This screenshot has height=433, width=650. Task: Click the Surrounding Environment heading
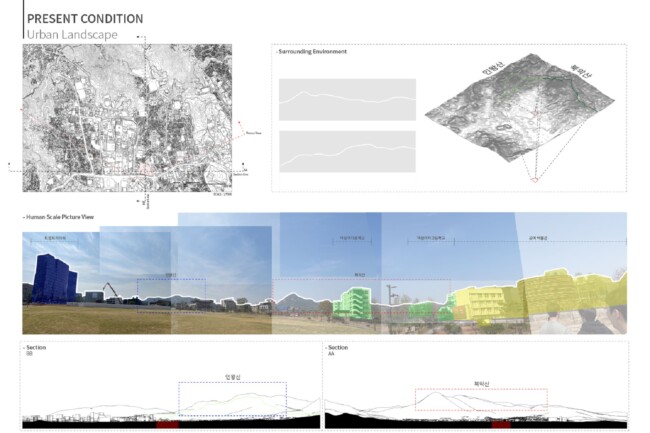(x=312, y=51)
